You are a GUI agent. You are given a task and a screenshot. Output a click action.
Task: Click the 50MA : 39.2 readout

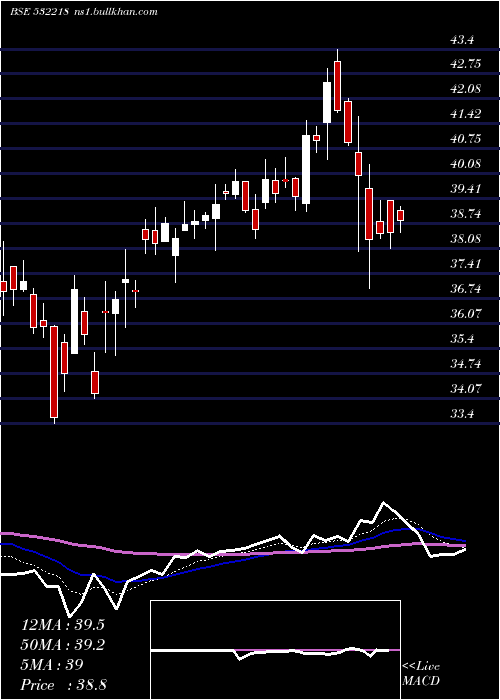point(63,645)
